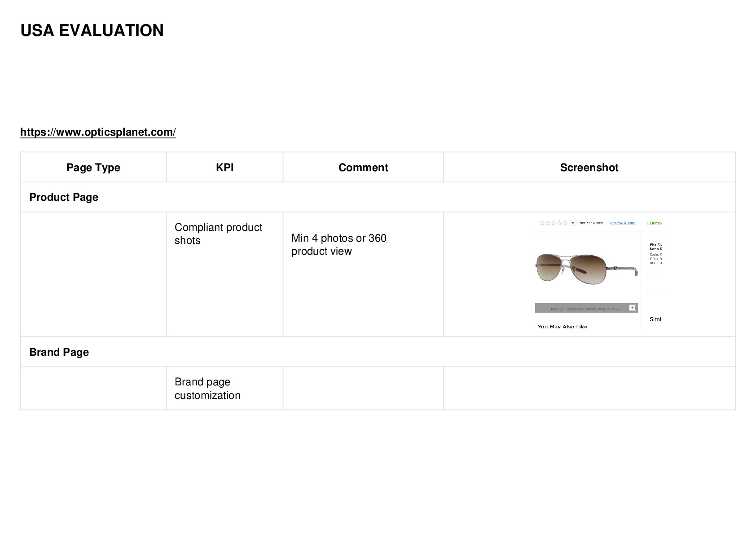Viewport: 756px width, 535px height.
Task: Open the rating dropdown arrow beside stars
Action: pos(573,223)
